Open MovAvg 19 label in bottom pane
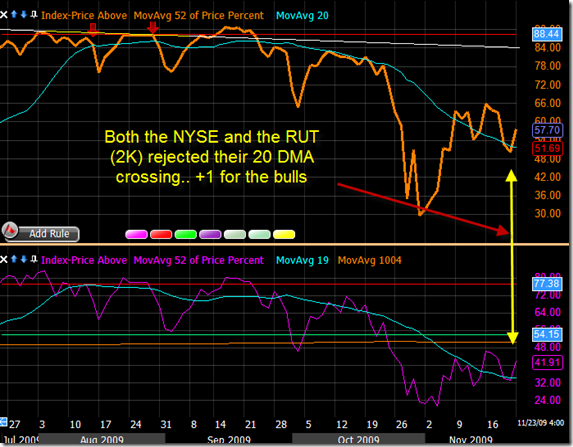 tap(302, 260)
